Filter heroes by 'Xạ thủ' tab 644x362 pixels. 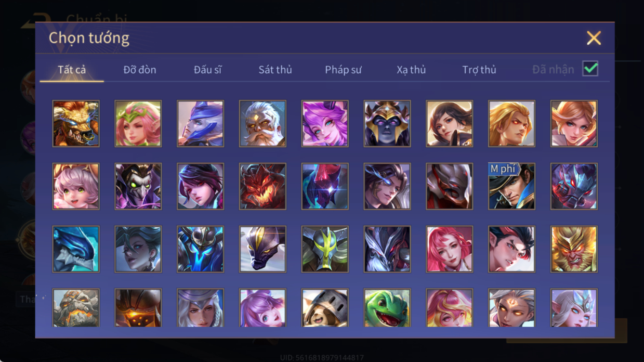point(411,70)
